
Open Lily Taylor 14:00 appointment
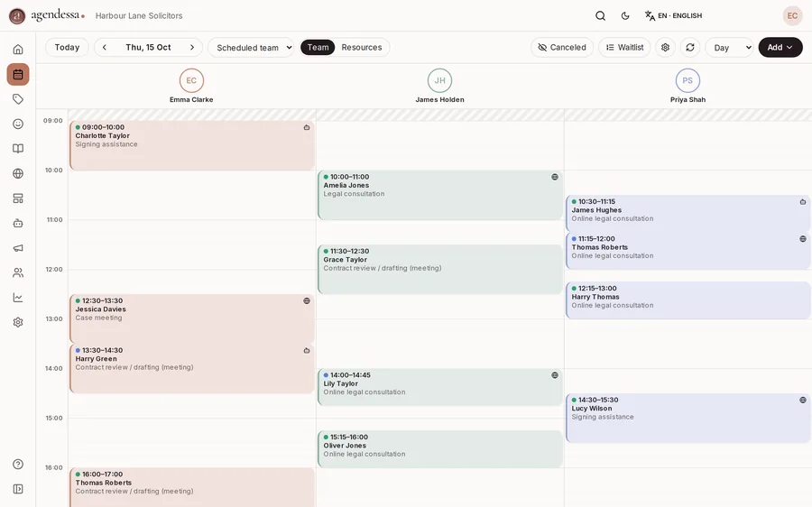440,387
